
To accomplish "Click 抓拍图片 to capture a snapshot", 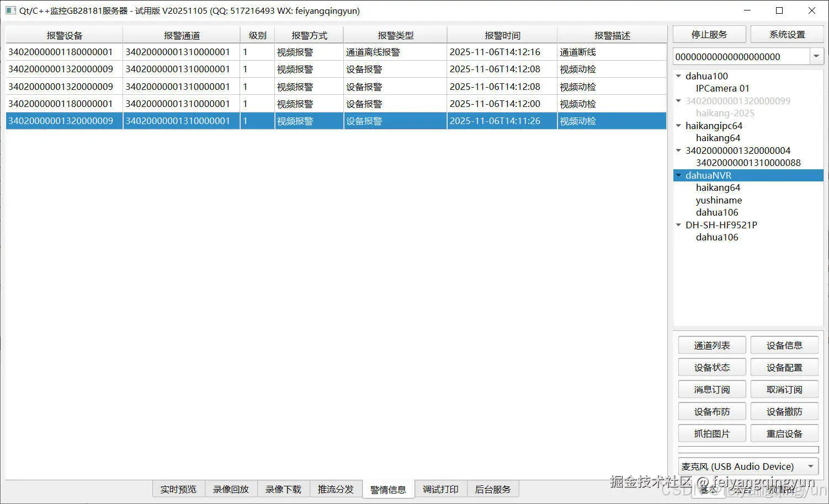I will pos(711,433).
